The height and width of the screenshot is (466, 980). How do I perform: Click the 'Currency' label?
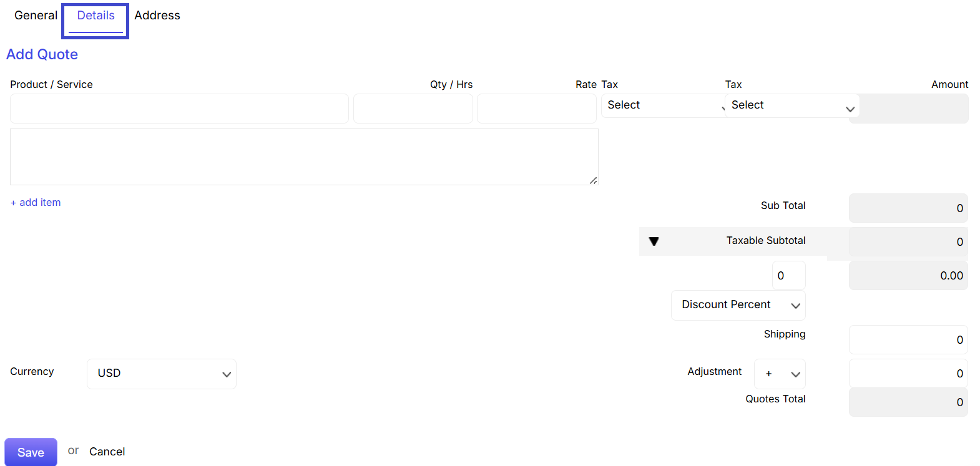(x=32, y=372)
